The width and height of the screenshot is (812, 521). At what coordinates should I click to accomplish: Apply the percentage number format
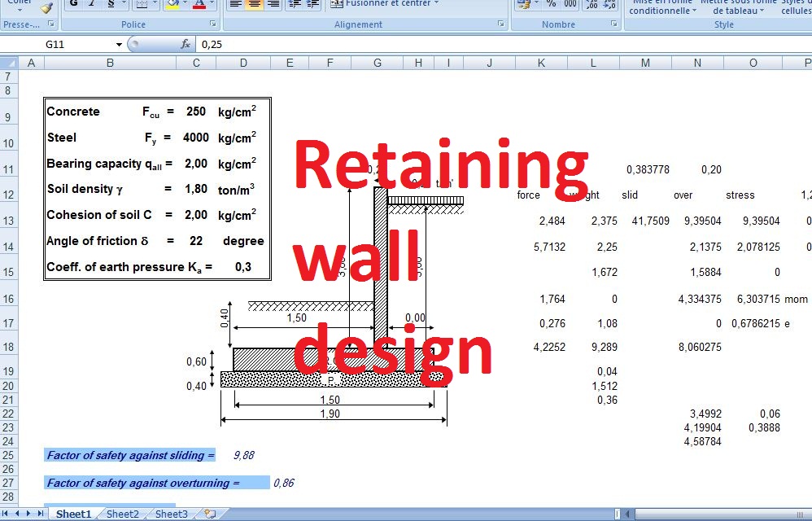tap(552, 5)
